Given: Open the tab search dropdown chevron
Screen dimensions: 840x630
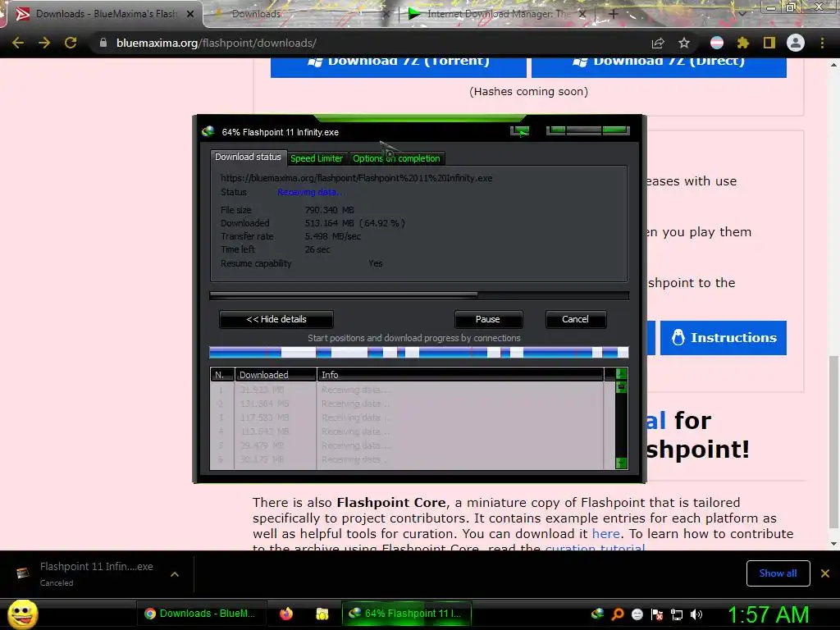Looking at the screenshot, I should point(742,14).
